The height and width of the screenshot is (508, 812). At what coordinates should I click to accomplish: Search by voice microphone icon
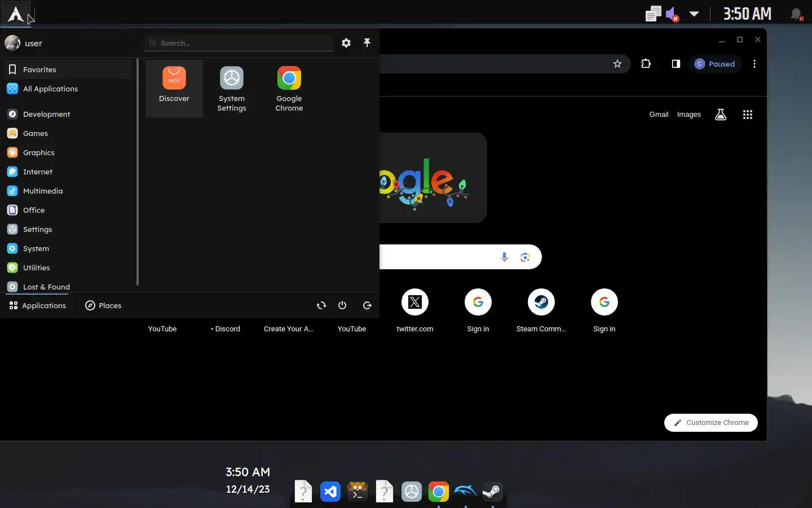pyautogui.click(x=504, y=257)
